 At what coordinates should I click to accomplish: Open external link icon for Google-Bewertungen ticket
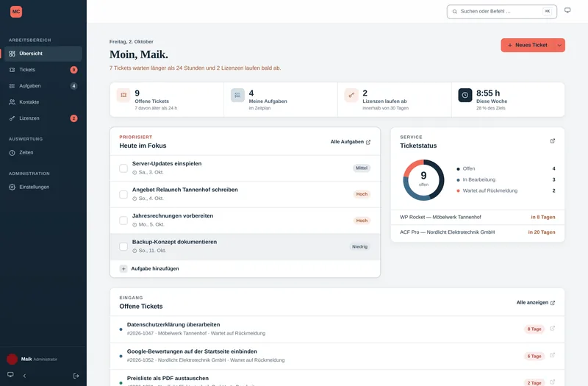point(553,355)
